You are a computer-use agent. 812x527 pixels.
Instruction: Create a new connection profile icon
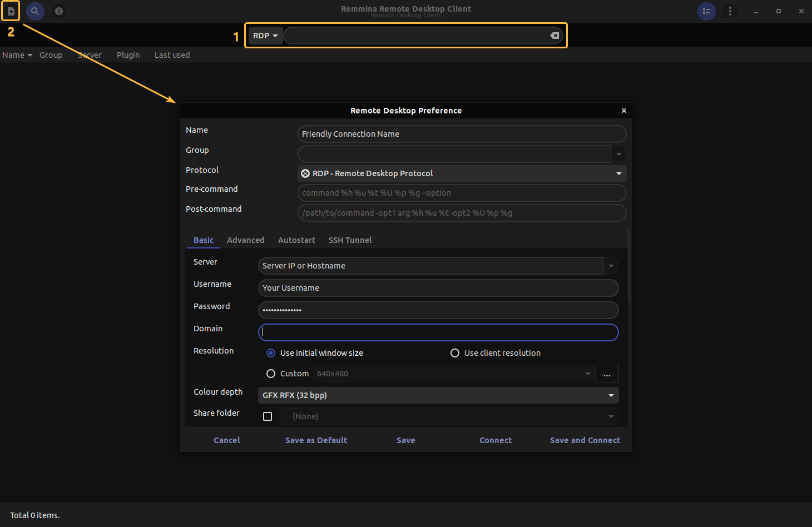pyautogui.click(x=11, y=11)
